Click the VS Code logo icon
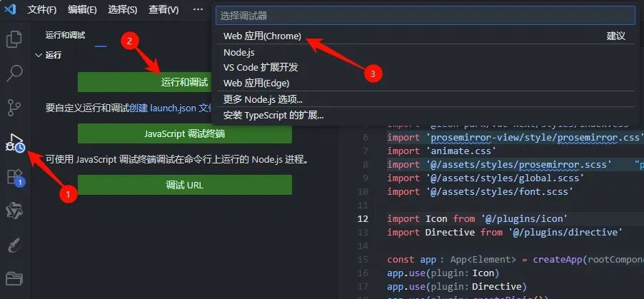This screenshot has width=644, height=299. (x=10, y=9)
